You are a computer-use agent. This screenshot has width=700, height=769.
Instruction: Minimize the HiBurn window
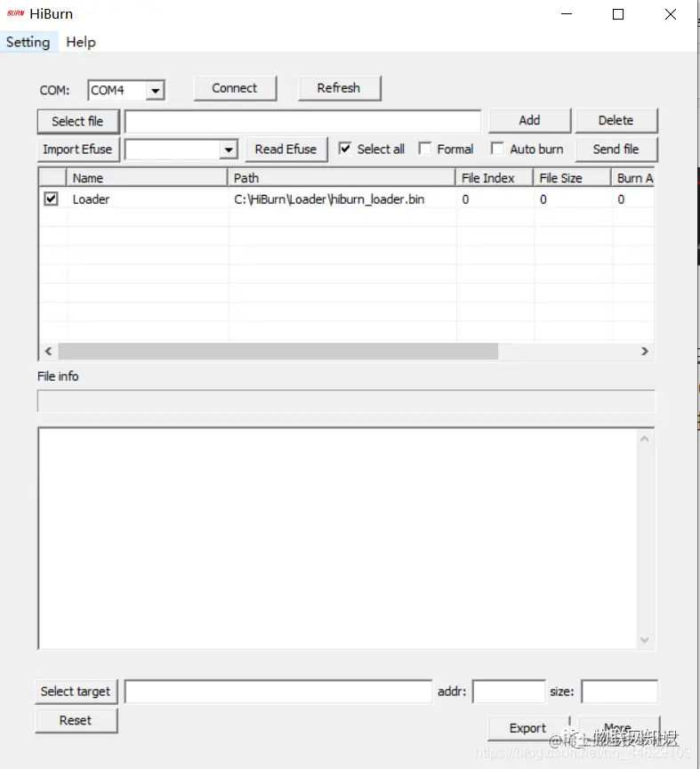point(567,14)
